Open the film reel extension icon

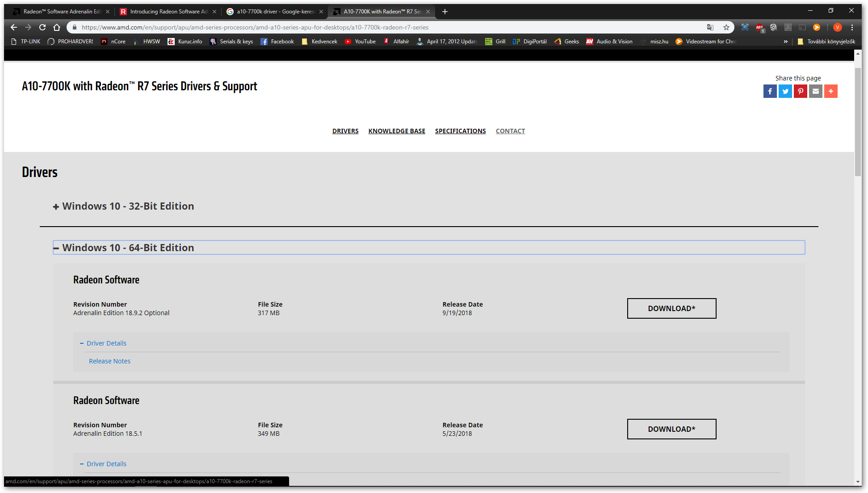pos(774,27)
